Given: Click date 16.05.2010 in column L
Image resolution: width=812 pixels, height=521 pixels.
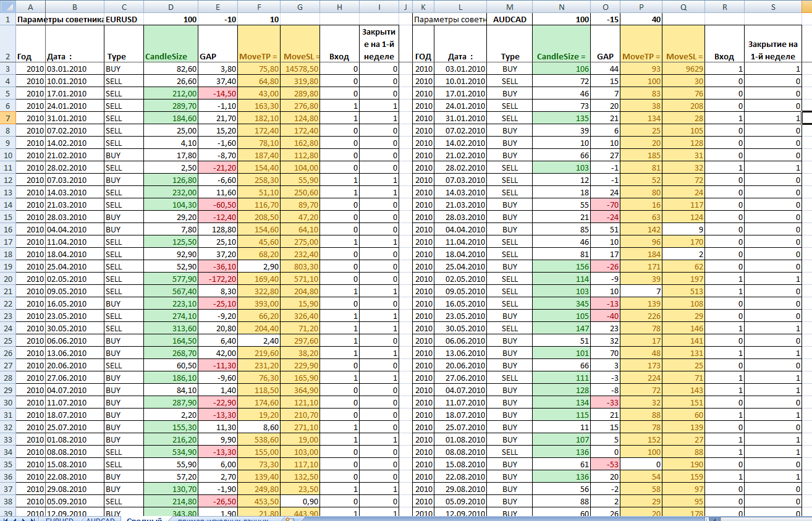Looking at the screenshot, I should 460,303.
